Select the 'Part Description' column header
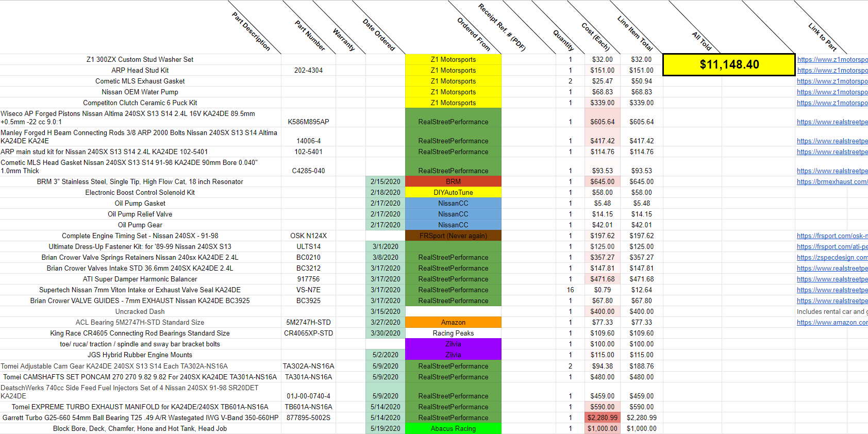This screenshot has height=434, width=868. click(251, 31)
